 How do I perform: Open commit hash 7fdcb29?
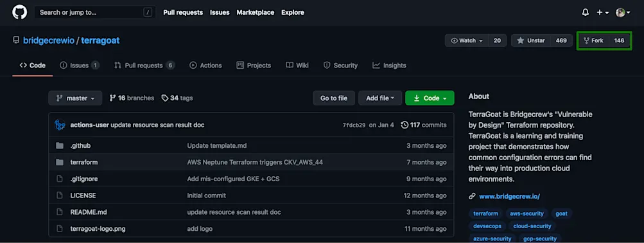point(354,125)
